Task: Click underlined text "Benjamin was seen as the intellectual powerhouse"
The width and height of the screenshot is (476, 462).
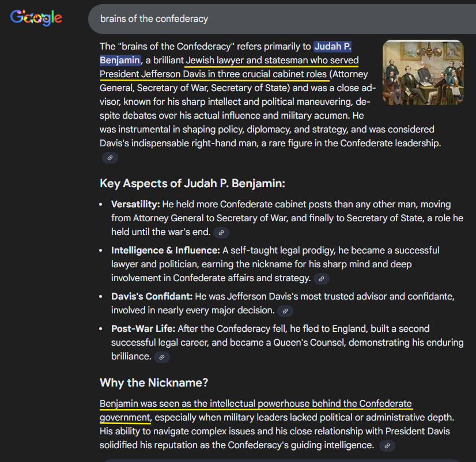Action: (x=205, y=404)
